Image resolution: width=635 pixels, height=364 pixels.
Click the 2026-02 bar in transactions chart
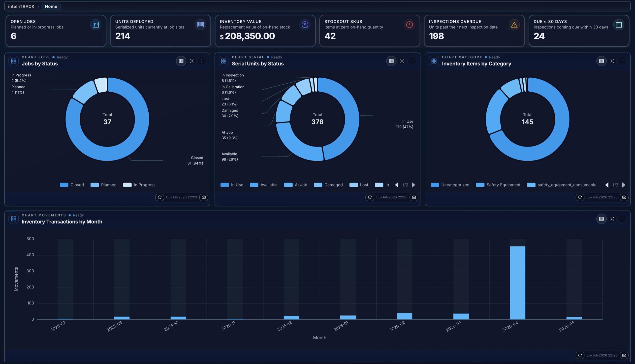404,316
